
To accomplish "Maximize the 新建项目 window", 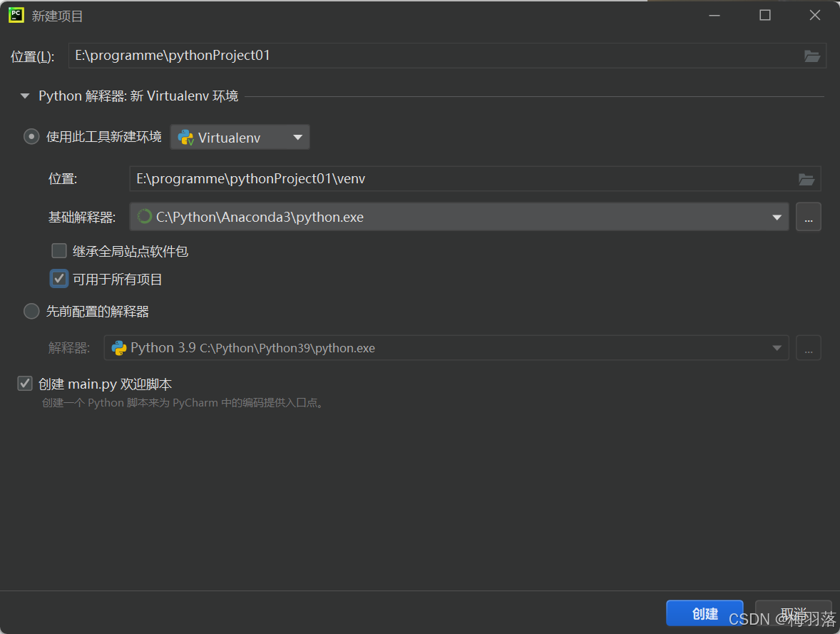I will 765,16.
